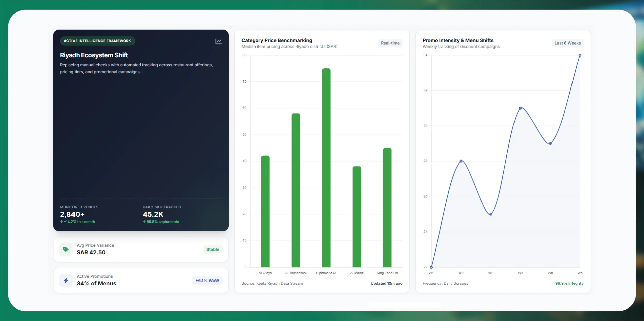Screen dimensions: 644x321
Task: Click the Riyadh Ecosystem Shift heading
Action: tap(94, 55)
